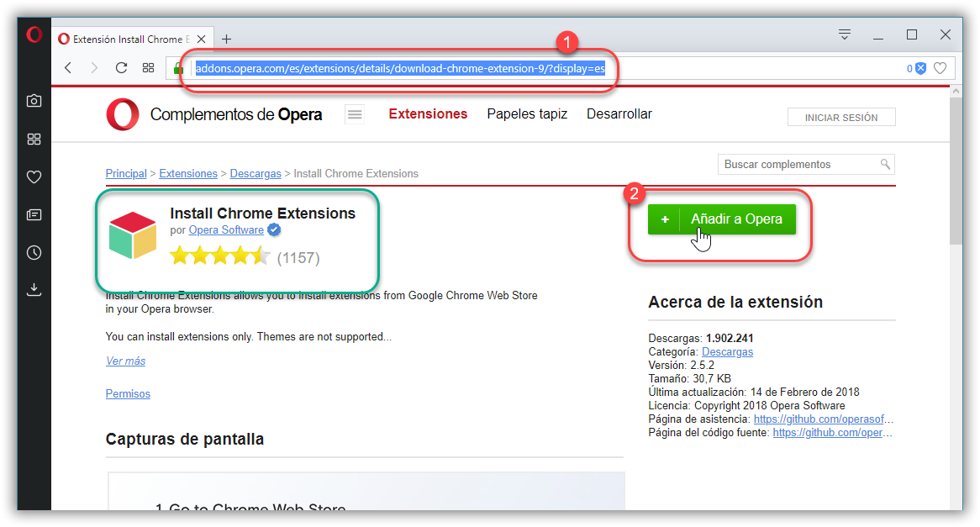980x527 pixels.
Task: Expand description with Ver más
Action: [125, 361]
